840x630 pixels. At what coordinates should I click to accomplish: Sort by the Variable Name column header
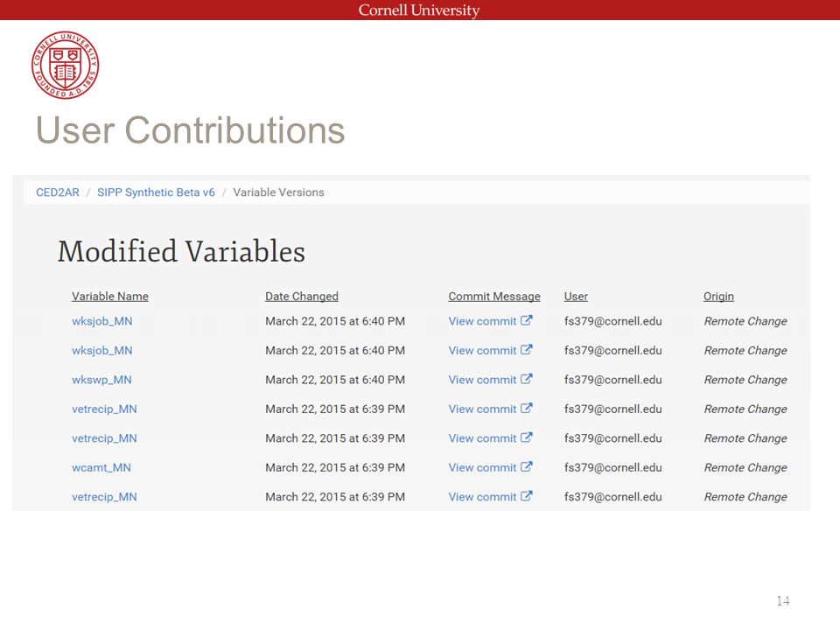[110, 297]
